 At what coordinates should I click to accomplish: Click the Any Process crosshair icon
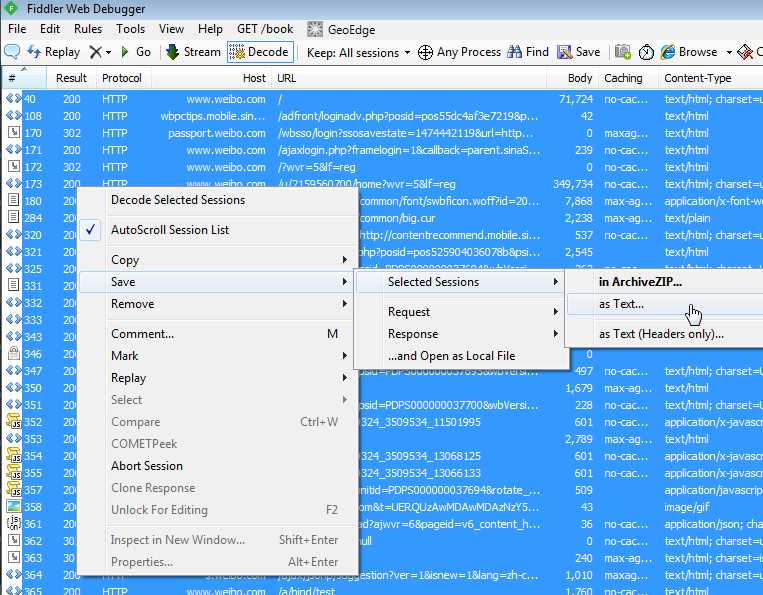tap(425, 52)
